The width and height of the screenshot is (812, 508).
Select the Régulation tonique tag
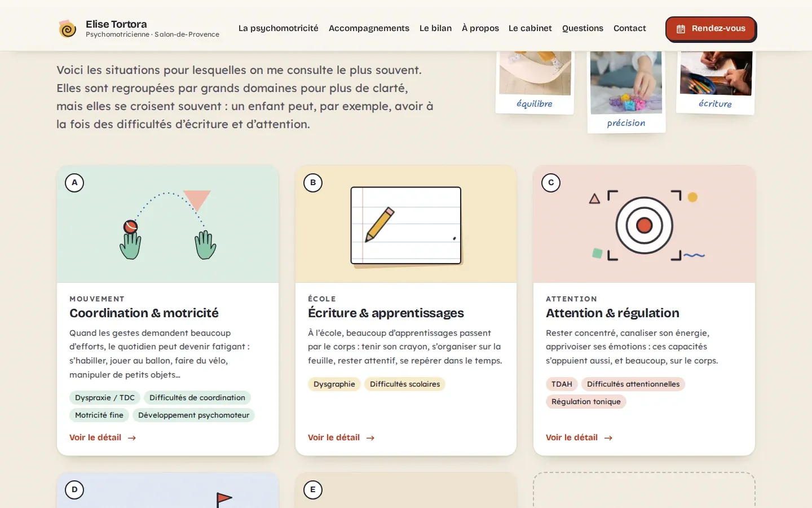point(586,402)
